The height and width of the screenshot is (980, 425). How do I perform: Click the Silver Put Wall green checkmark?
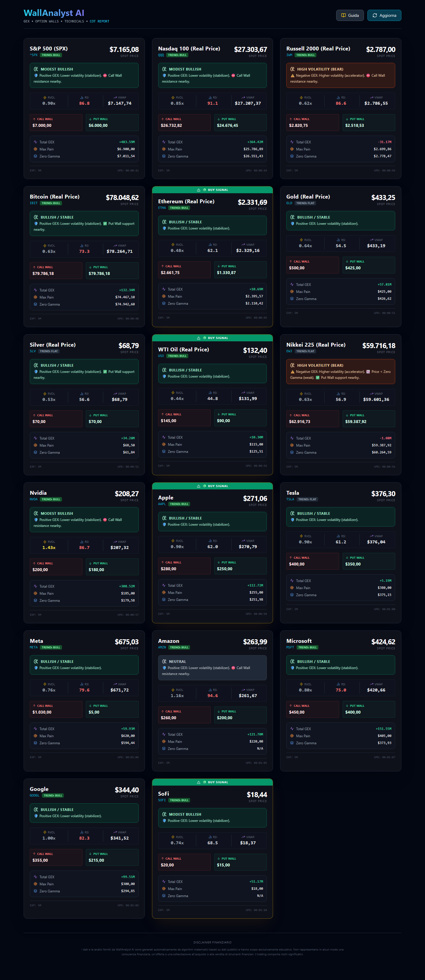click(105, 372)
